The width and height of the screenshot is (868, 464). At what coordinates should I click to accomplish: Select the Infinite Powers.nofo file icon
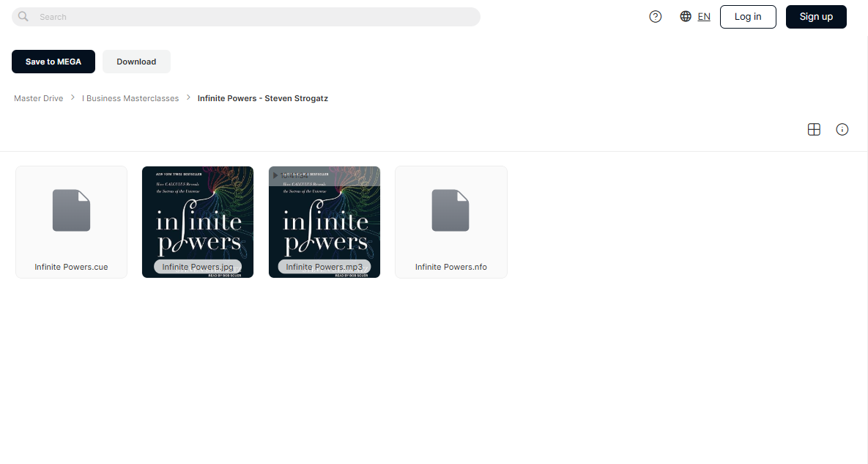(450, 210)
